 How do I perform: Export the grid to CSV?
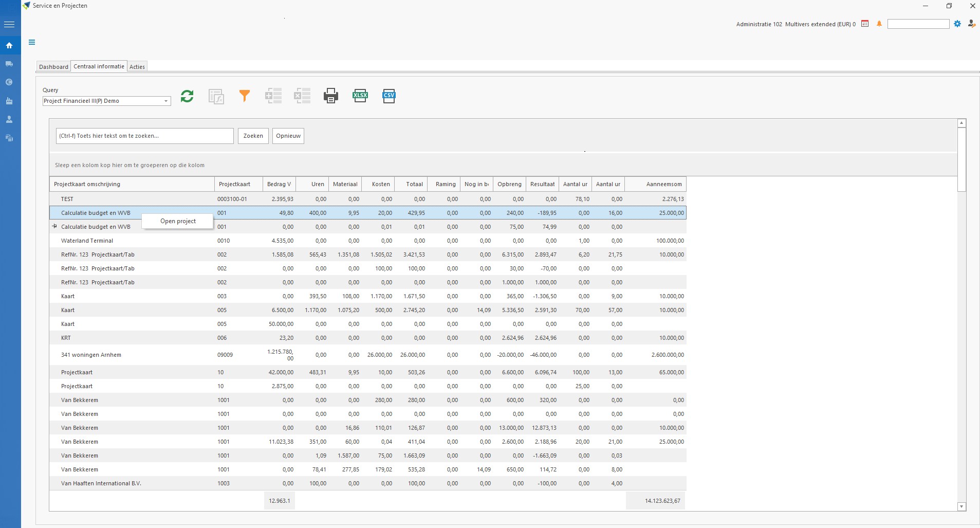coord(389,96)
